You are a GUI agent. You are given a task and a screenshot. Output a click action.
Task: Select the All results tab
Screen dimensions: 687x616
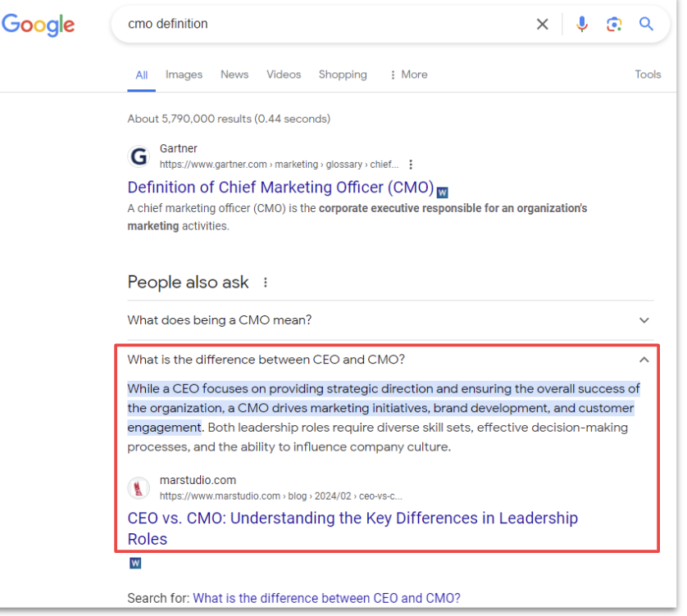[142, 75]
